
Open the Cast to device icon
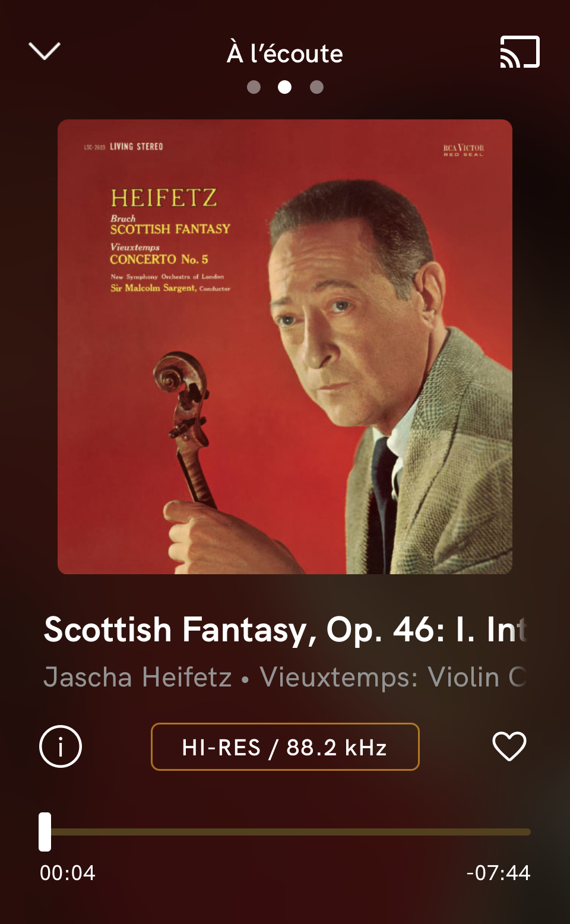coord(520,52)
